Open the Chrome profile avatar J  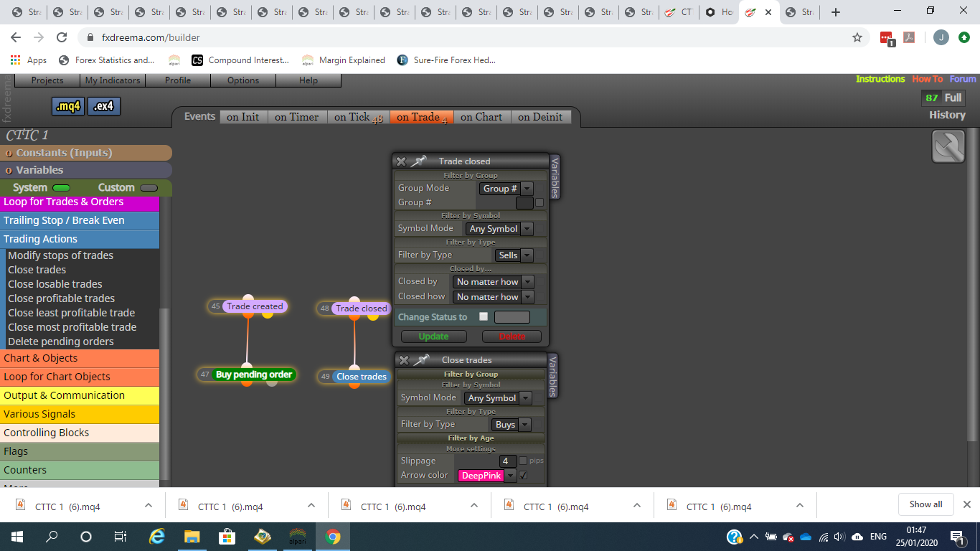click(941, 37)
